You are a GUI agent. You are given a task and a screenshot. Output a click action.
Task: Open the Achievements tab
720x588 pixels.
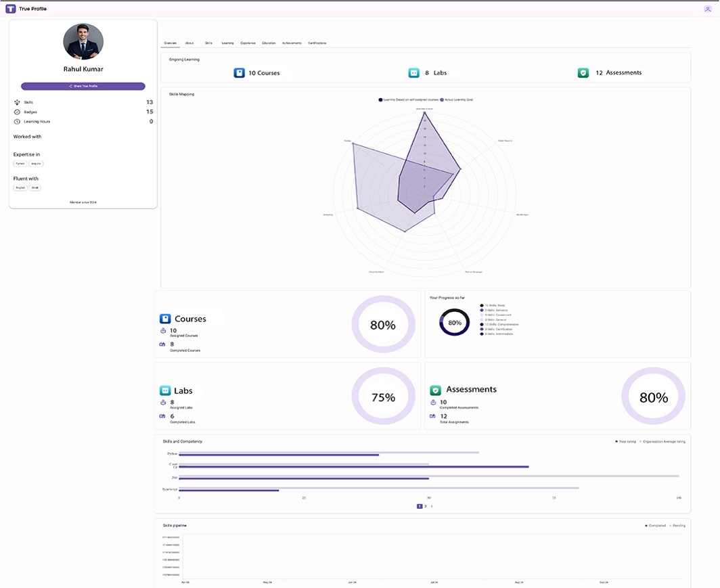click(x=292, y=43)
